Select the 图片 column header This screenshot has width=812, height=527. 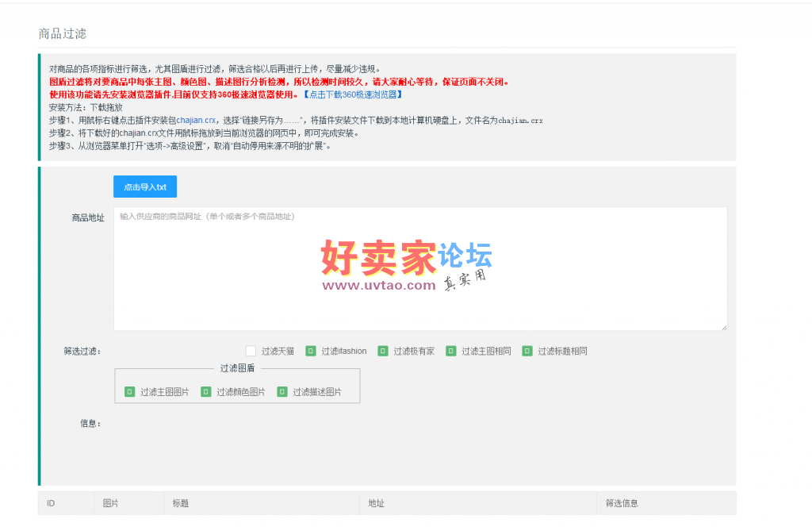tap(110, 503)
